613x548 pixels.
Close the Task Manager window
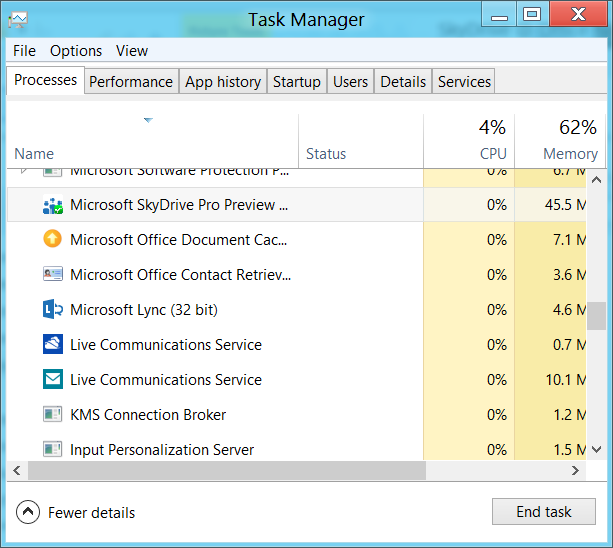(578, 15)
